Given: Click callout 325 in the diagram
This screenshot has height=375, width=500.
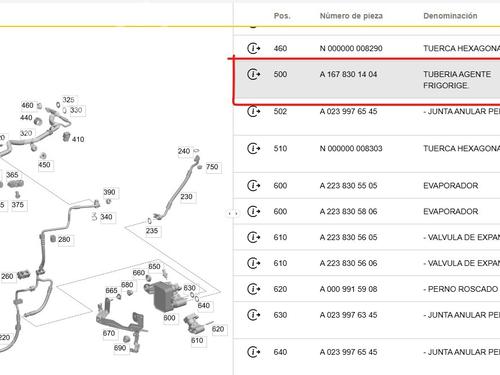Looking at the screenshot, I should pyautogui.click(x=68, y=100).
